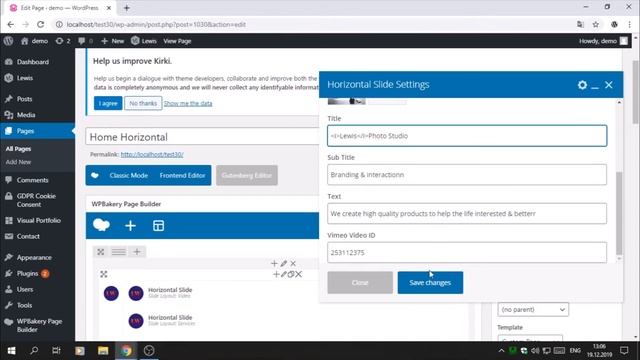Focus the Vimeo Video ID field
The width and height of the screenshot is (640, 360).
click(467, 253)
